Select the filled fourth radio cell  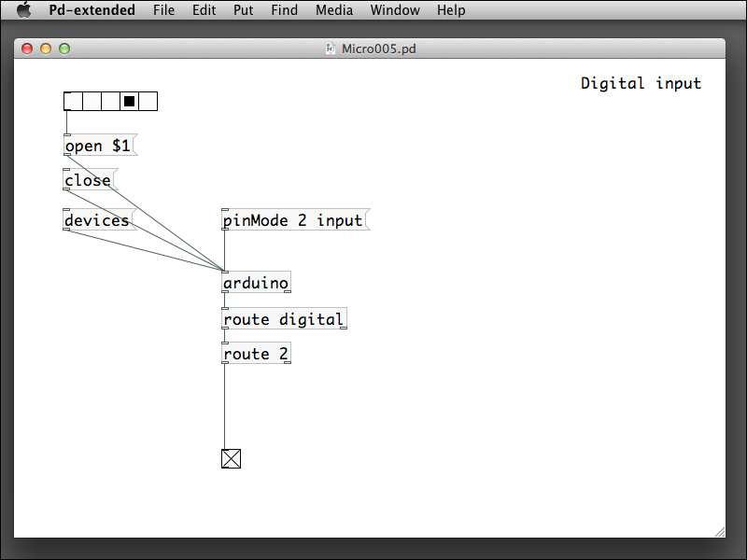129,101
